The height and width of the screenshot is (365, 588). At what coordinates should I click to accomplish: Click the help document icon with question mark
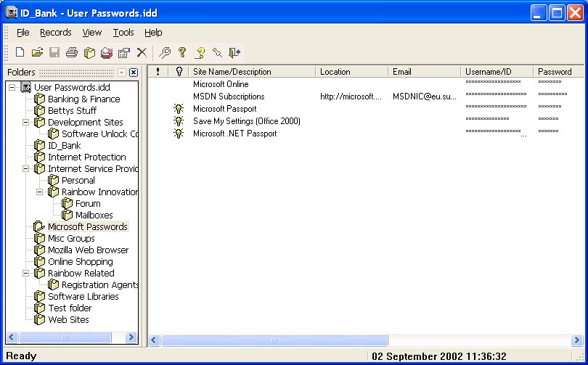click(200, 52)
